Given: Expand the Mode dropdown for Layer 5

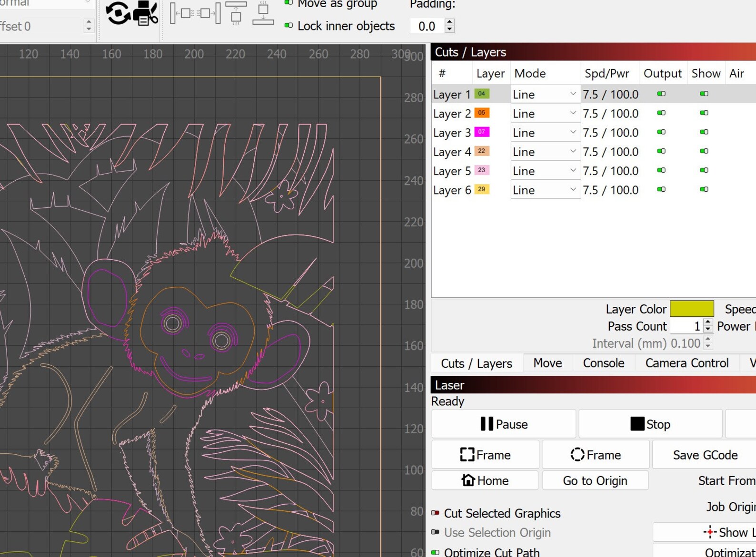Looking at the screenshot, I should 545,170.
